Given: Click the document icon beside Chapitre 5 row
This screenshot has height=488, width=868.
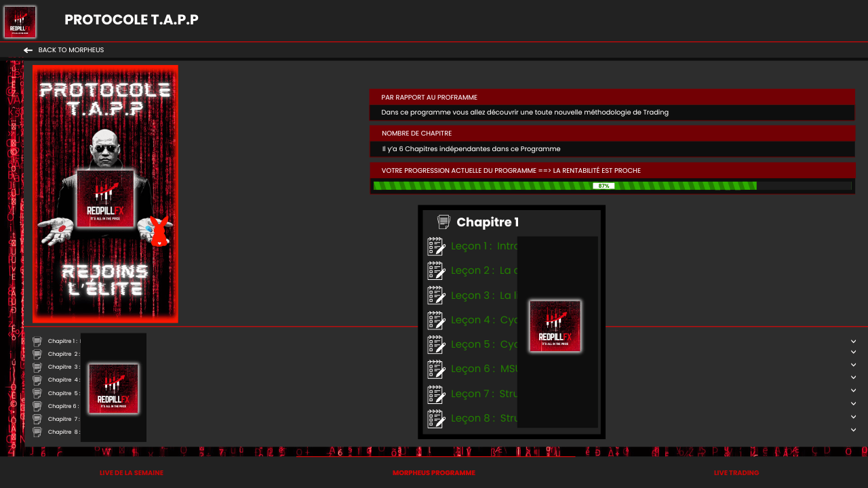Looking at the screenshot, I should tap(37, 393).
